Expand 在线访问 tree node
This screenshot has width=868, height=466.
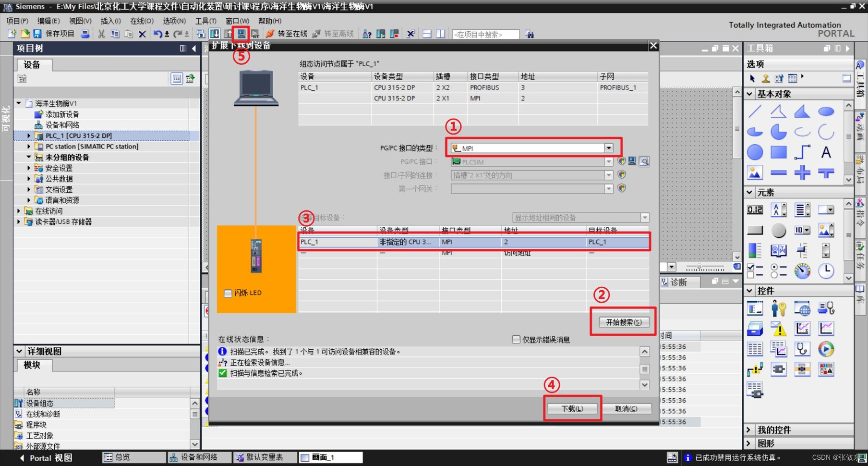point(19,211)
